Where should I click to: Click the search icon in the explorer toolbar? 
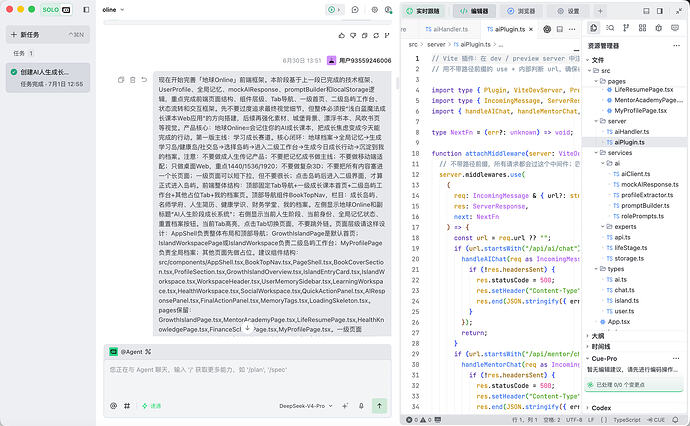tap(610, 28)
